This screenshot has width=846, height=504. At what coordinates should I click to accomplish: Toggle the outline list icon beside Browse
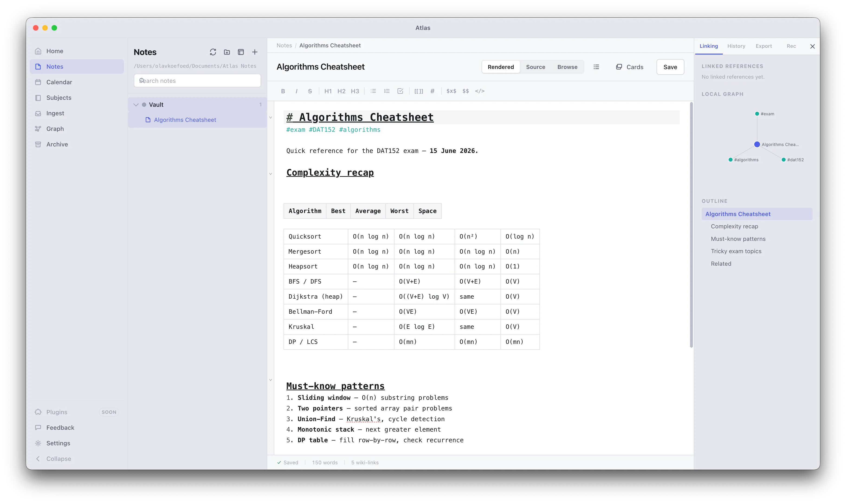click(x=596, y=67)
